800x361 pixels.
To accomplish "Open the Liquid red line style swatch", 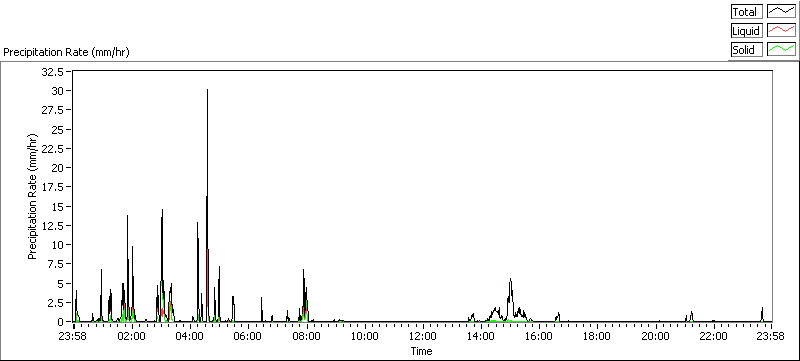I will tap(782, 31).
